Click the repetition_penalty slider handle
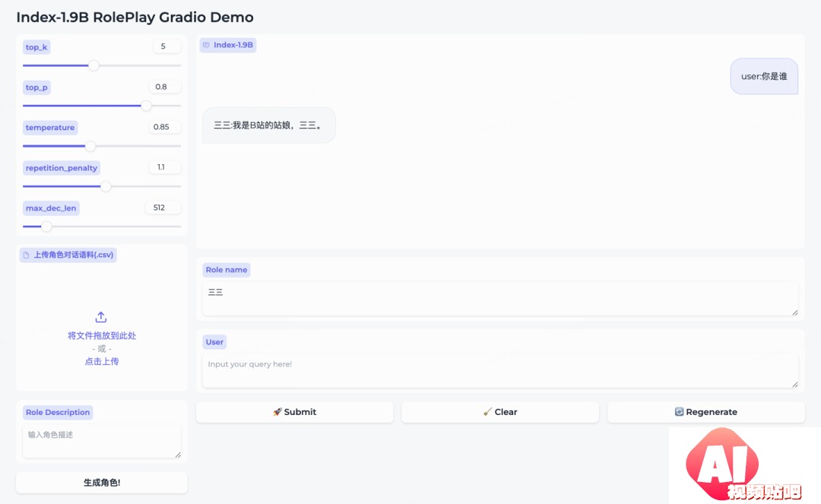Screen dimensions: 821x504 [x=106, y=186]
